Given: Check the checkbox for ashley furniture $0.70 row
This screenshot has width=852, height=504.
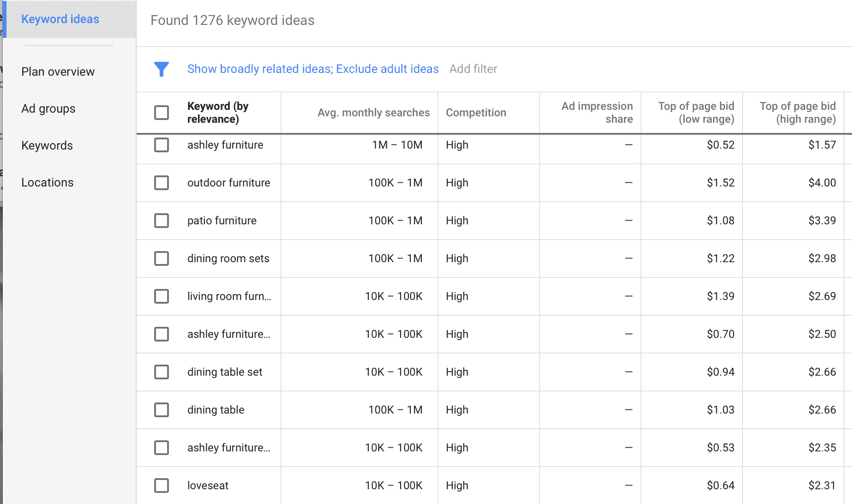Looking at the screenshot, I should click(x=162, y=334).
